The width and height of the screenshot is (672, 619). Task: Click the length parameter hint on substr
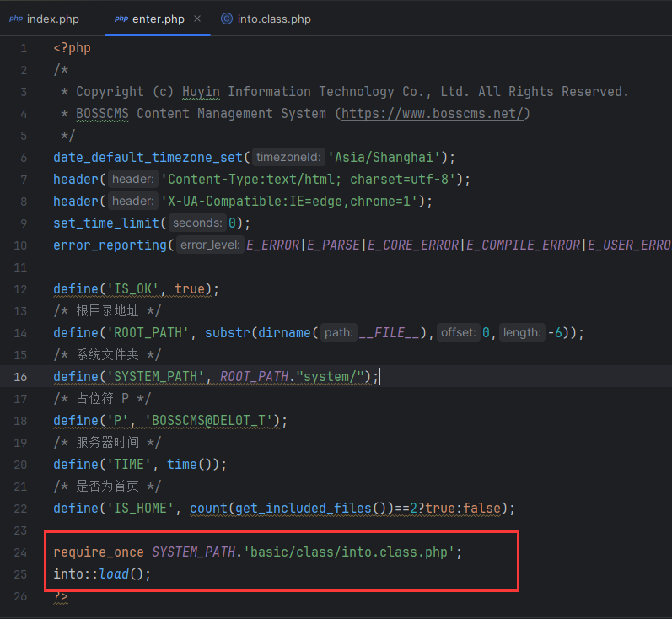tap(521, 332)
